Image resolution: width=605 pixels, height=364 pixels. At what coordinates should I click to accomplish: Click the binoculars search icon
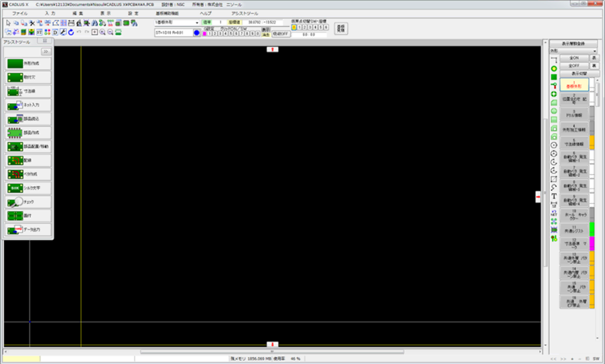pyautogui.click(x=95, y=23)
